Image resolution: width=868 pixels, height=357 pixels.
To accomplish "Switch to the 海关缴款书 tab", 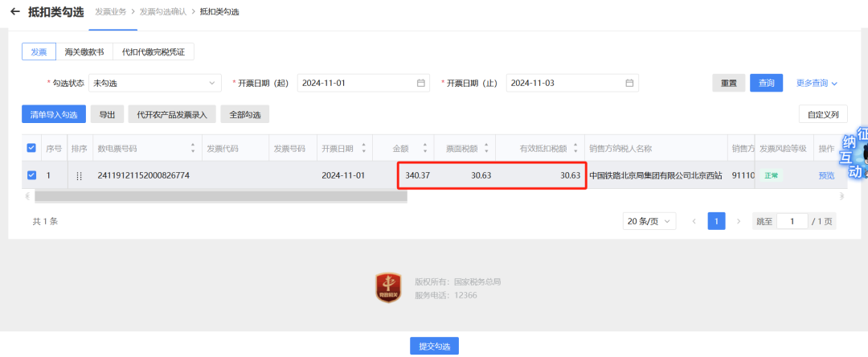I will [x=84, y=51].
